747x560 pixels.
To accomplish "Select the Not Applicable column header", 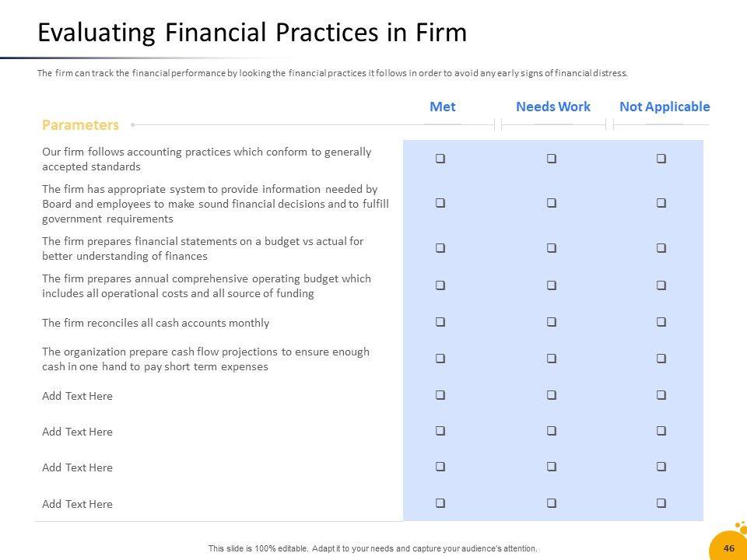I will point(665,107).
